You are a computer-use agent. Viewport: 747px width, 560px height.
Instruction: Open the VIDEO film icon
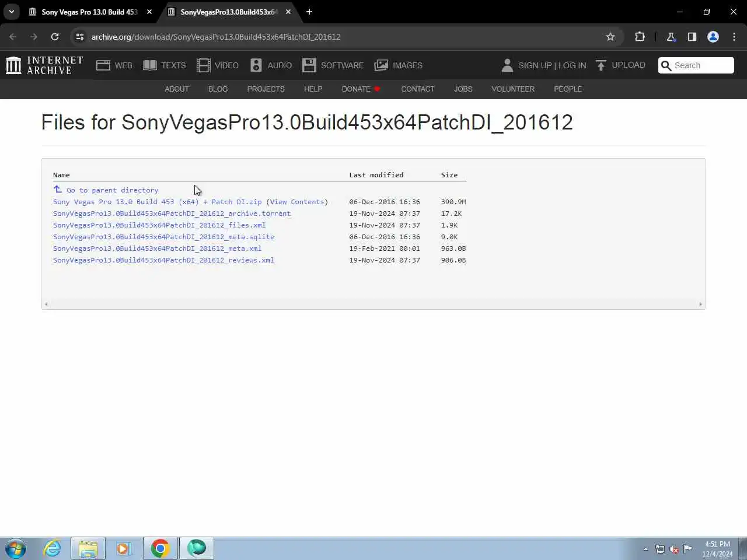(203, 65)
